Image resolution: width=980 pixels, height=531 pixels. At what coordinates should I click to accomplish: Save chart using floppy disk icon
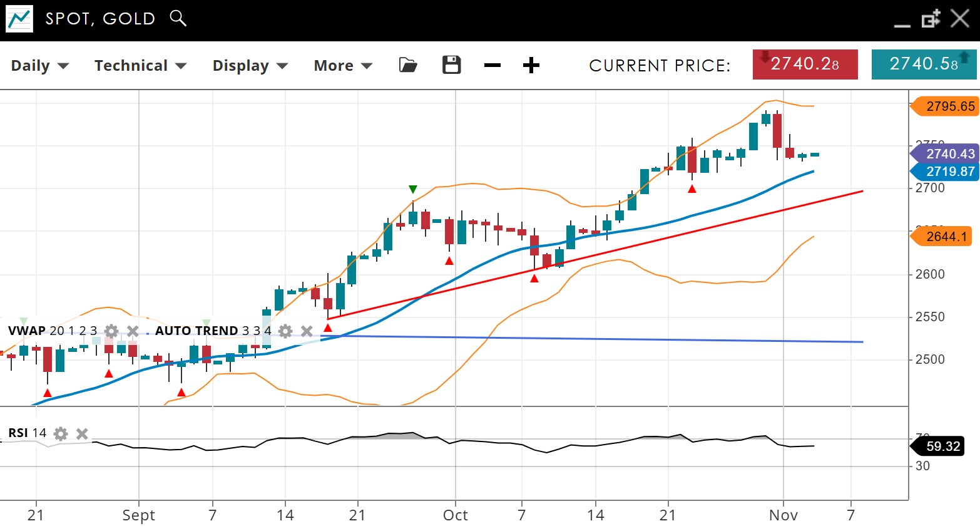[x=451, y=65]
